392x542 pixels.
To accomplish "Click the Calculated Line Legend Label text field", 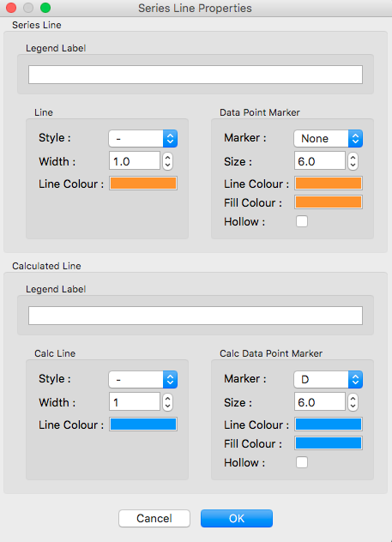I will pyautogui.click(x=196, y=316).
